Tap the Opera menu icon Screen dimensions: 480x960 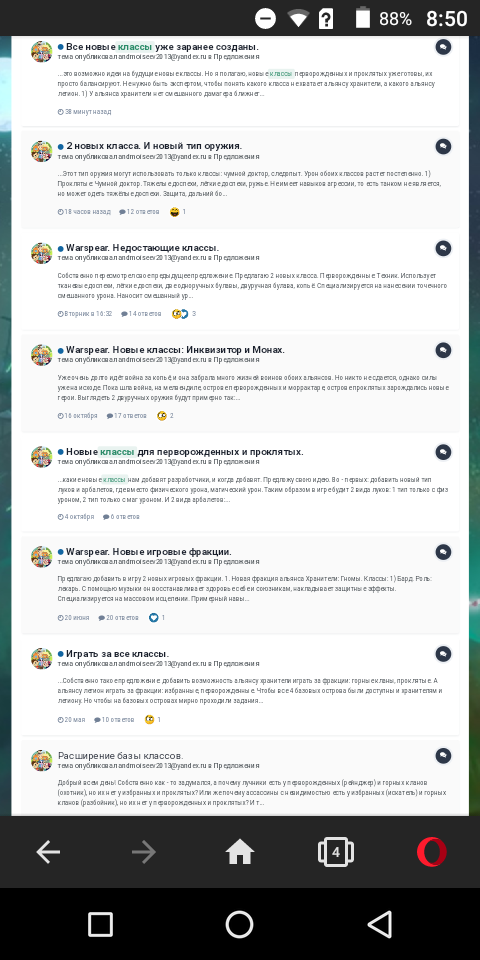point(432,852)
